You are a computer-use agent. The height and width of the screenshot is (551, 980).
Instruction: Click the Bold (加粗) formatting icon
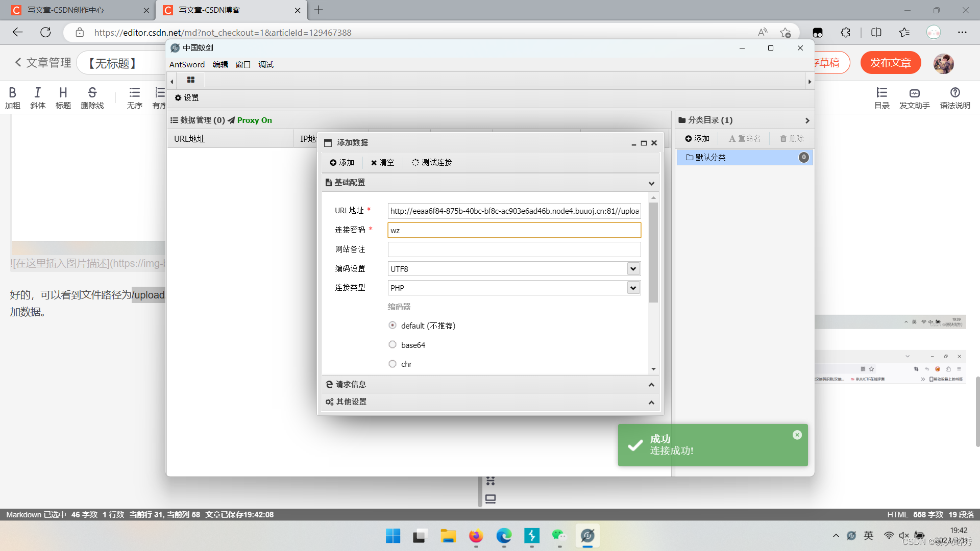click(x=12, y=93)
